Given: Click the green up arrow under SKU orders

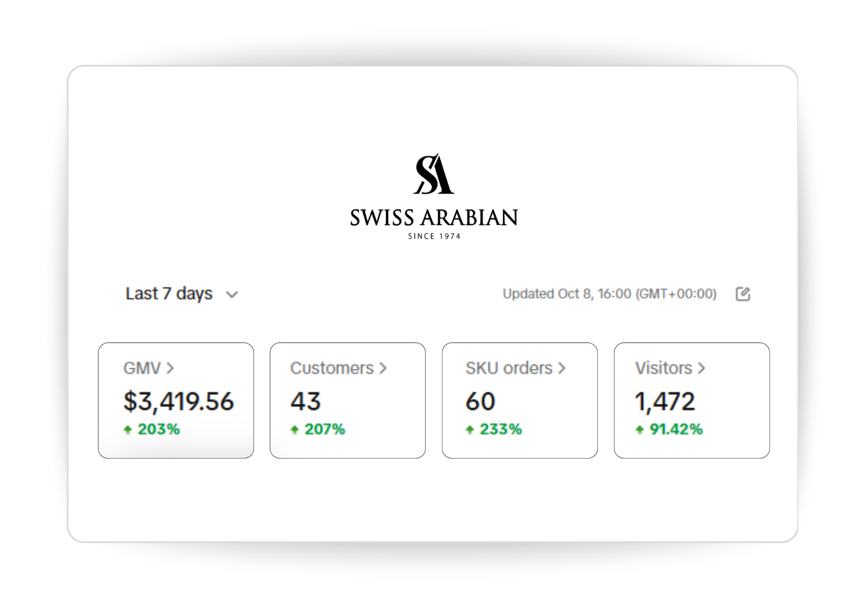Looking at the screenshot, I should click(470, 430).
